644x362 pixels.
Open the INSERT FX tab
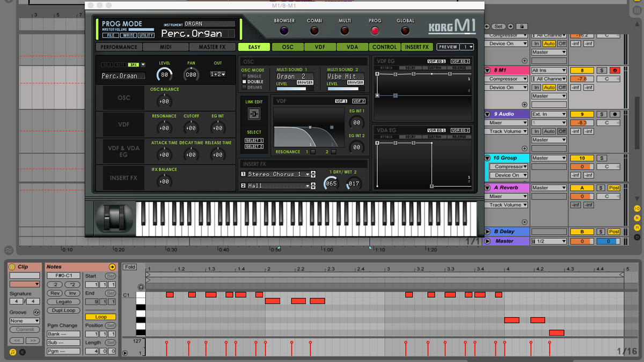[417, 47]
